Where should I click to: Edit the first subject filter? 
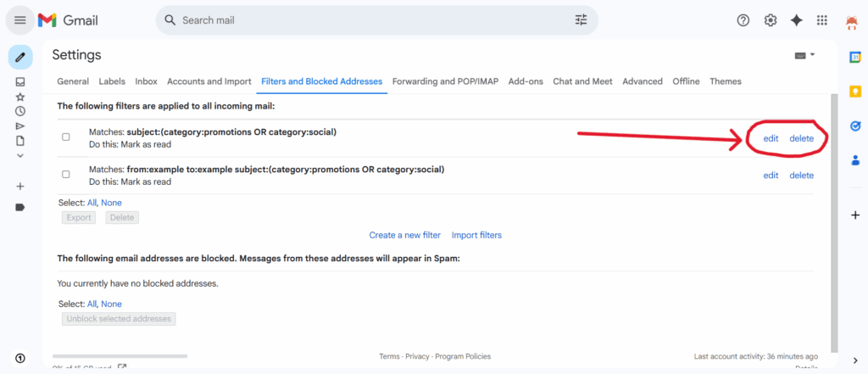[771, 138]
